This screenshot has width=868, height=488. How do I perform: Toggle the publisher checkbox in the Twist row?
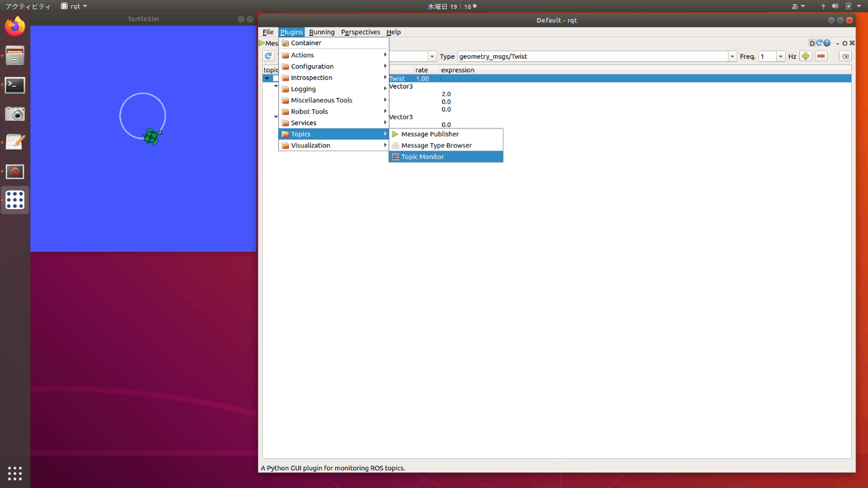click(x=275, y=79)
